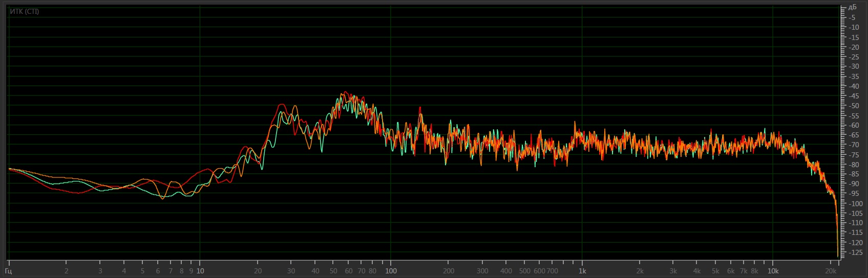Click the "5k" frequency axis label

(716, 271)
